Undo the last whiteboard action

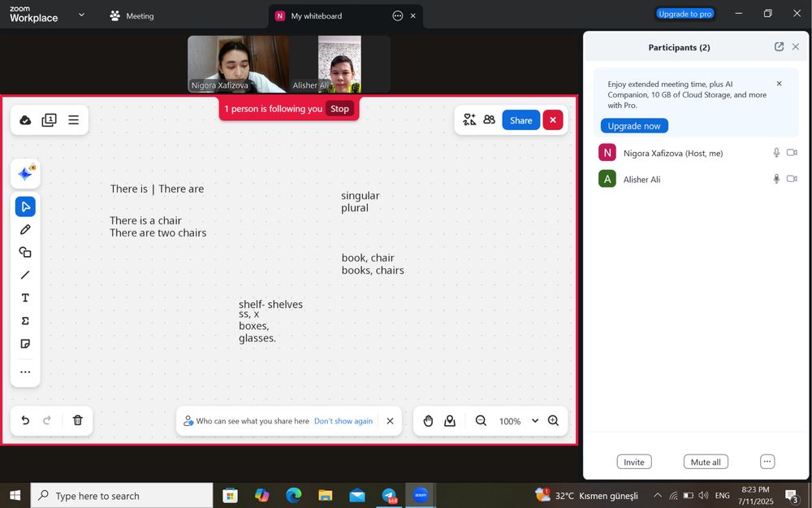25,420
